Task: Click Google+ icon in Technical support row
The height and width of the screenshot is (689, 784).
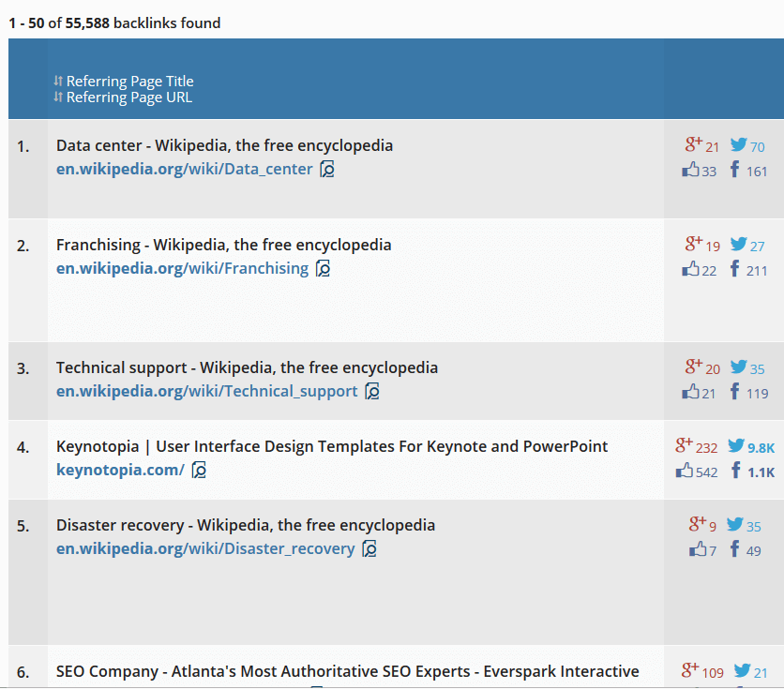Action: [693, 367]
